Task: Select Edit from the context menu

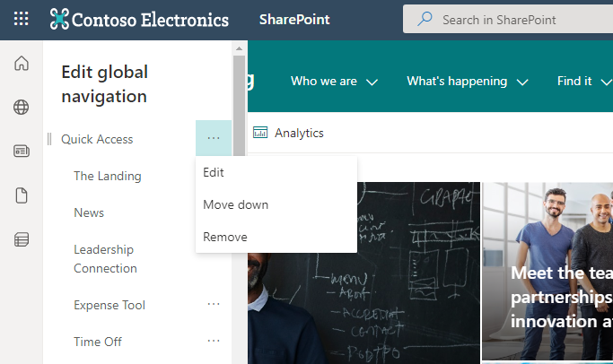Action: tap(214, 172)
